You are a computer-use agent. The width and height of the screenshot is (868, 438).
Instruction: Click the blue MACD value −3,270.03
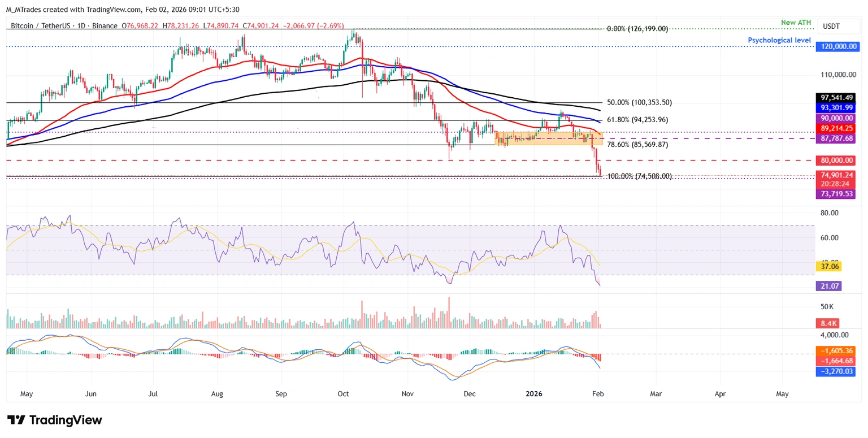(x=836, y=371)
